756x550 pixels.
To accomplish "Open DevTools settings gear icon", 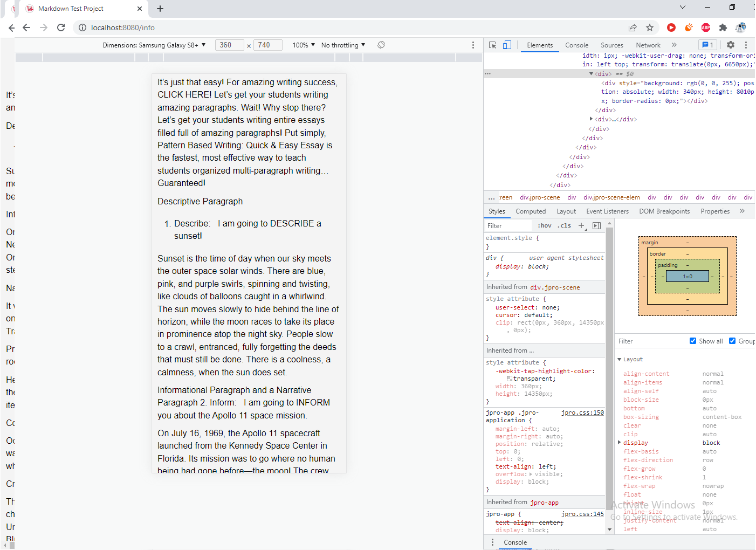I will (730, 45).
